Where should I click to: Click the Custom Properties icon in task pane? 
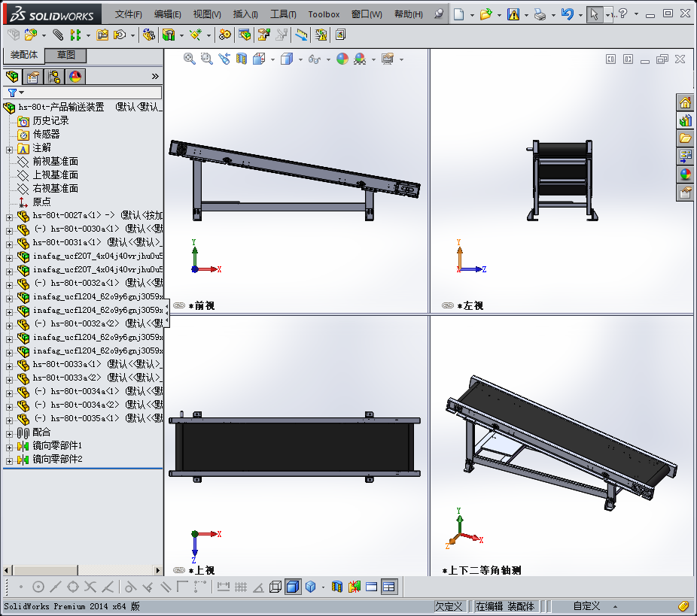[x=685, y=193]
